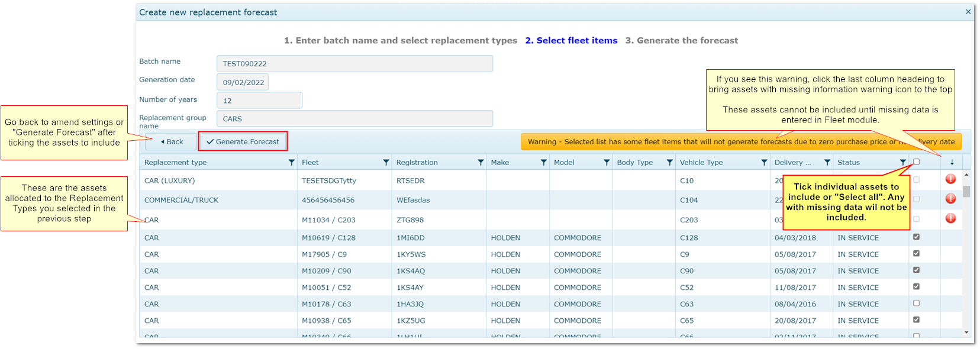
Task: Go to step 1 Enter batch name
Action: coord(400,41)
